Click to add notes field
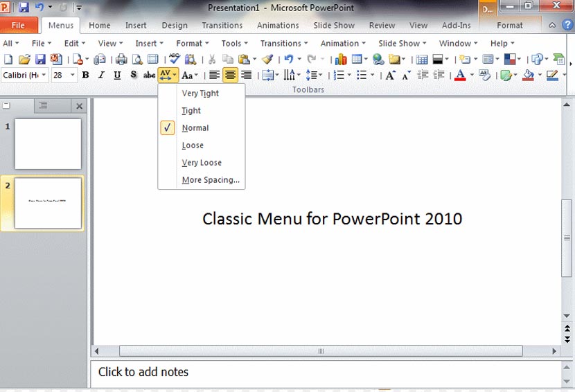Viewport: 575px width, 392px height. (326, 373)
